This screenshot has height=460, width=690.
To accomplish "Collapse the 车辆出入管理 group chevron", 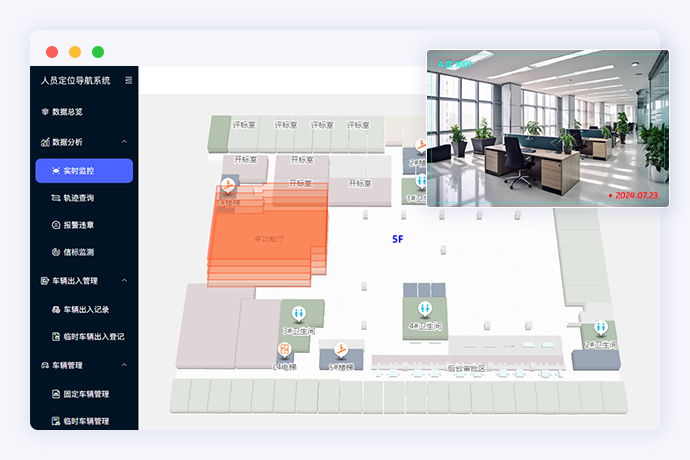I will (x=125, y=280).
